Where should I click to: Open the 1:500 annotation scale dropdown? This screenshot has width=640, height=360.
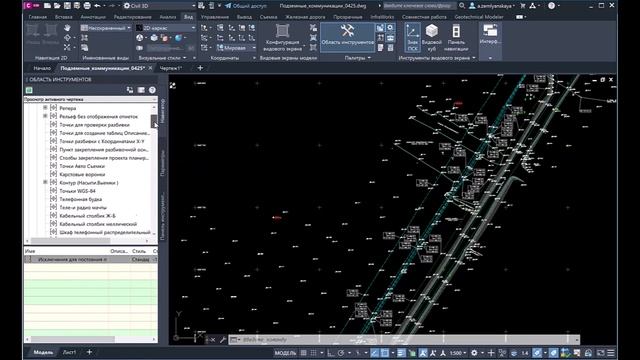click(x=458, y=353)
